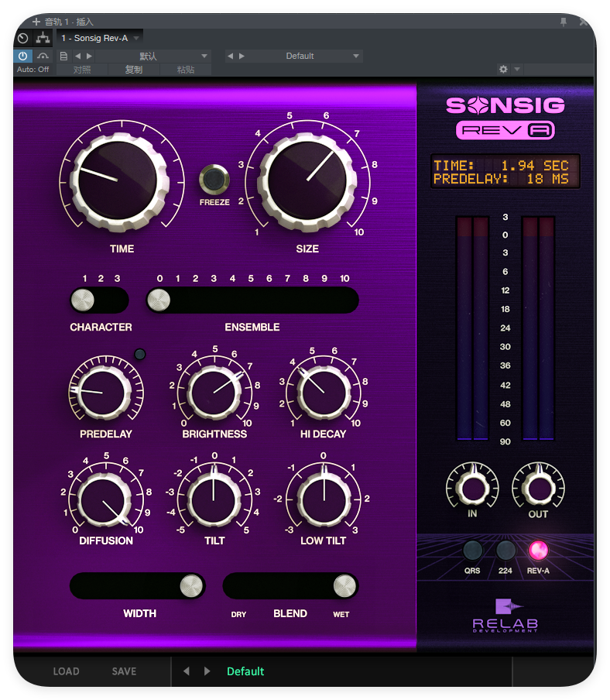Click the Auto: Off label

click(33, 70)
